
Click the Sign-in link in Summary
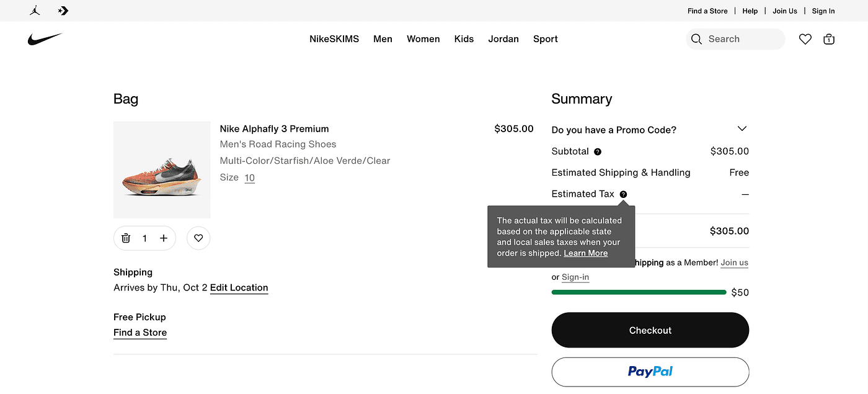point(575,277)
